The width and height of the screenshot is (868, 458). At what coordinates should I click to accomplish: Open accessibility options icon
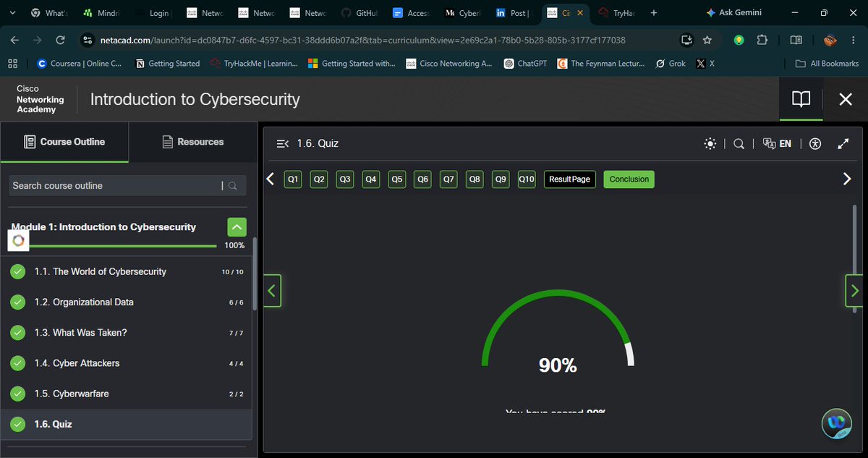[x=816, y=144]
